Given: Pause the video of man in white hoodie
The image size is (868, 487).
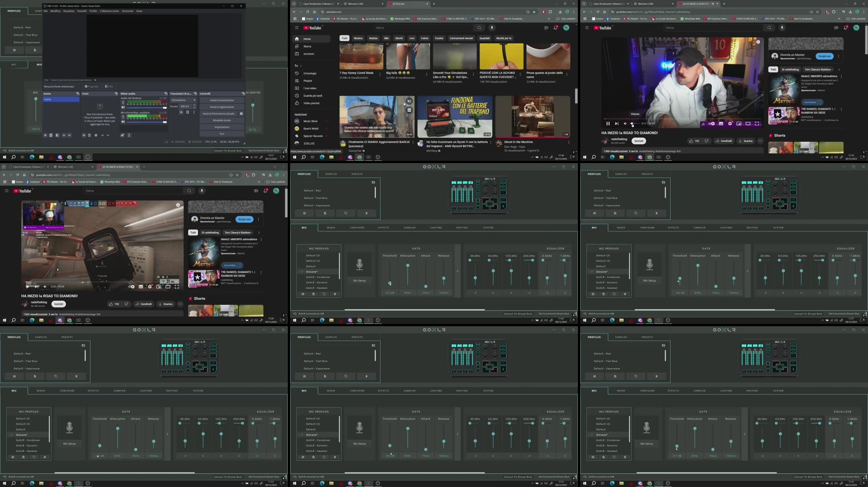Looking at the screenshot, I should click(608, 124).
